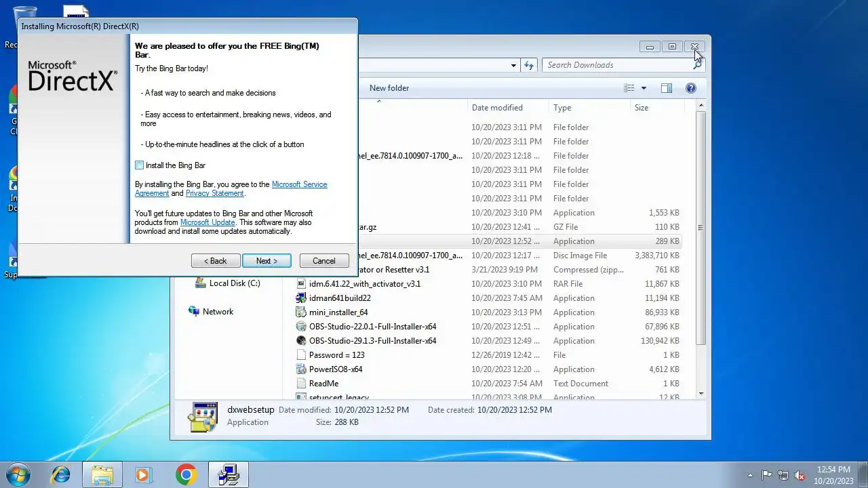
Task: Select Network in the navigation pane
Action: pyautogui.click(x=218, y=312)
